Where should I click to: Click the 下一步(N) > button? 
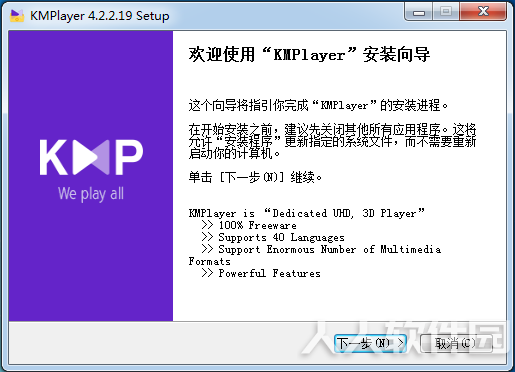tap(370, 343)
